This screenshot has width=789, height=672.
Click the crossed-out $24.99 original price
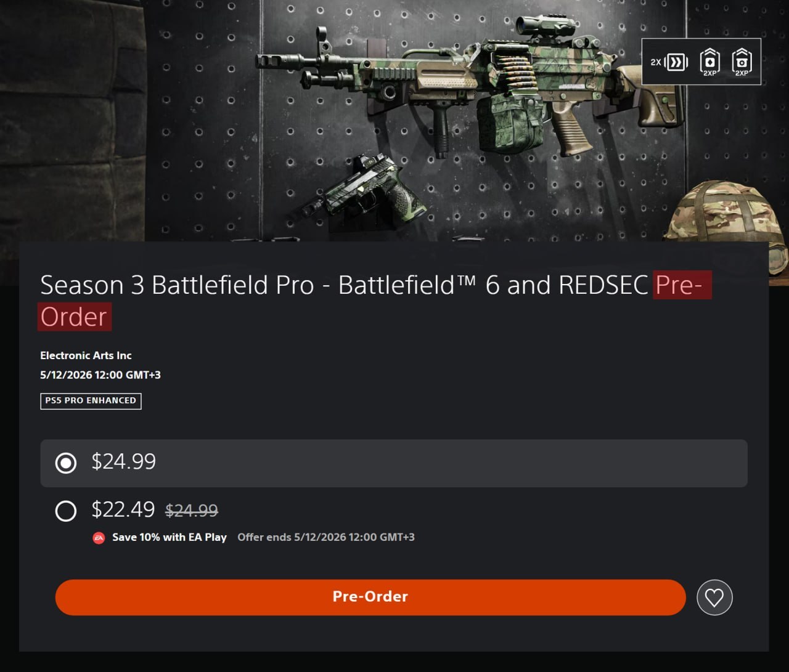point(192,511)
